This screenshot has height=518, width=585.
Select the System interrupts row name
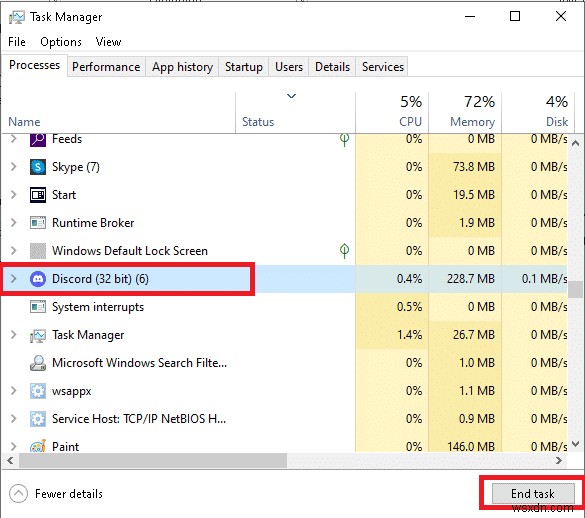(x=98, y=307)
